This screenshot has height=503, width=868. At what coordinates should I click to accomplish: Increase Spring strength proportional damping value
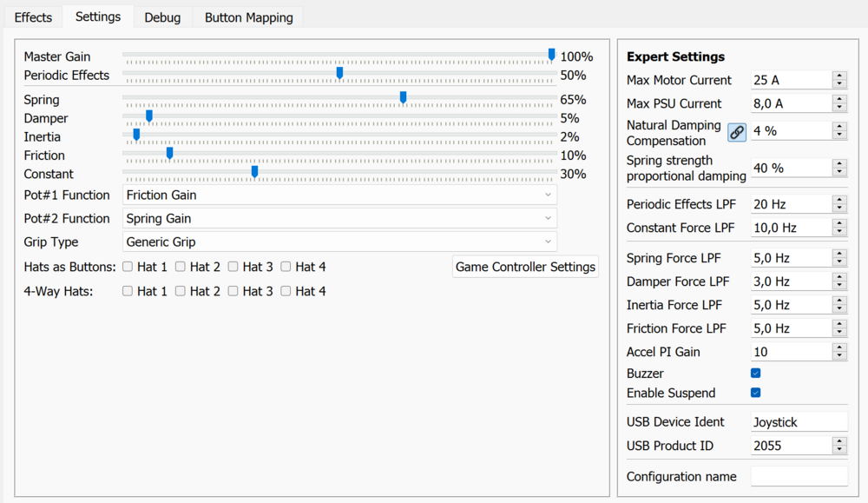click(839, 163)
